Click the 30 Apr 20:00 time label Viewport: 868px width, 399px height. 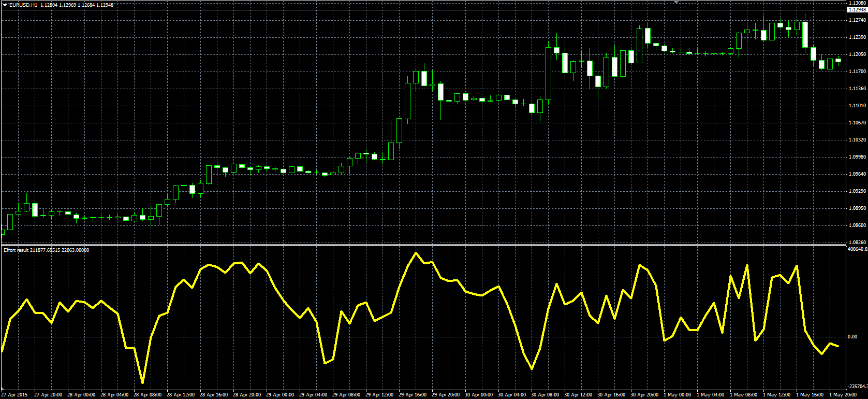point(644,395)
